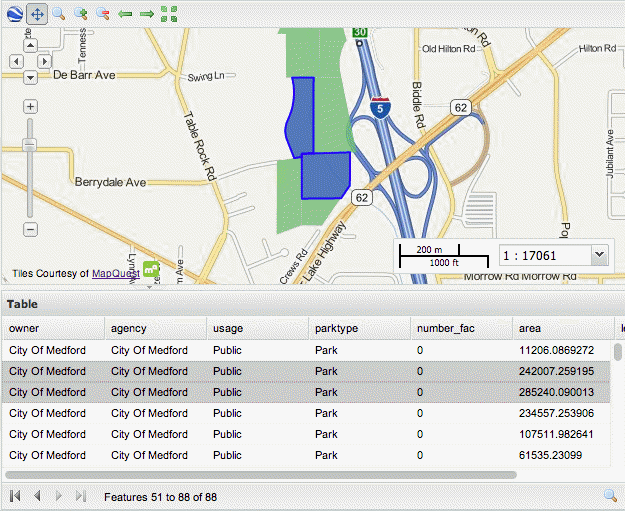
Task: Follow the MapQuest attribution link
Action: click(x=115, y=273)
